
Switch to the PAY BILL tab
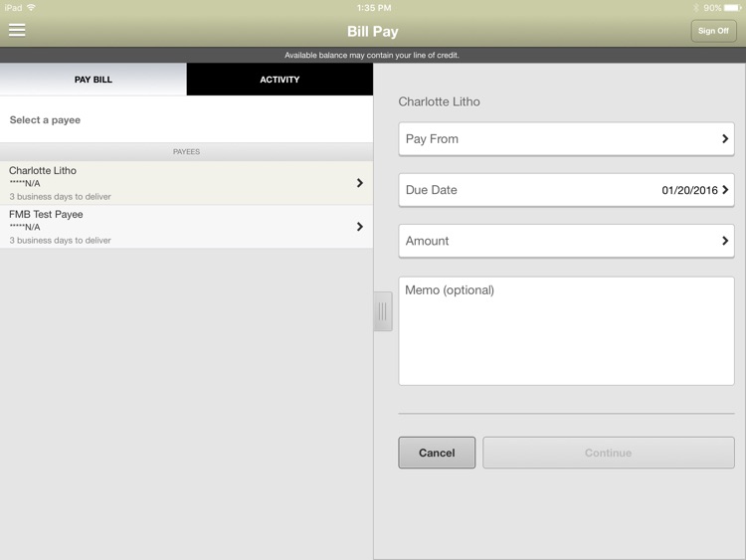(x=93, y=80)
